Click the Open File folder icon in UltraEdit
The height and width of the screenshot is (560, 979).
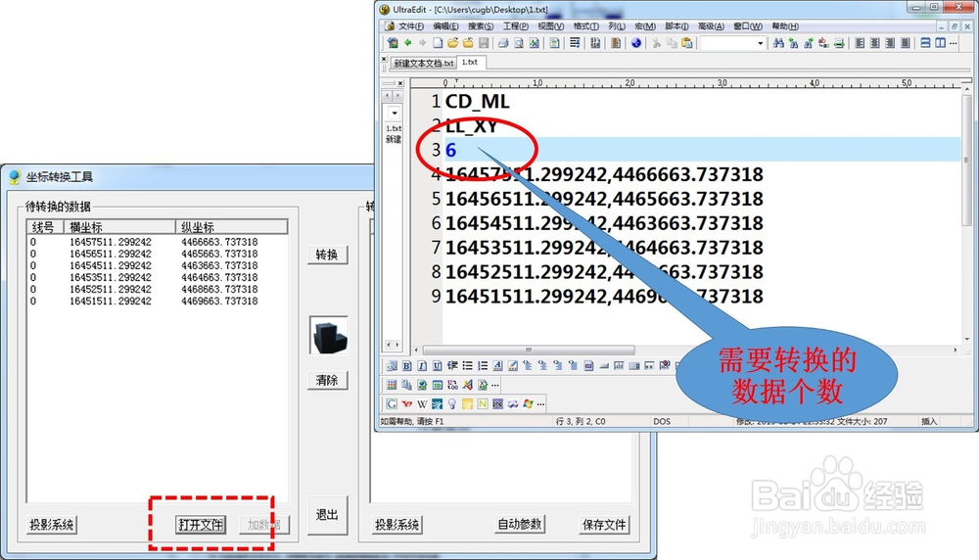452,43
